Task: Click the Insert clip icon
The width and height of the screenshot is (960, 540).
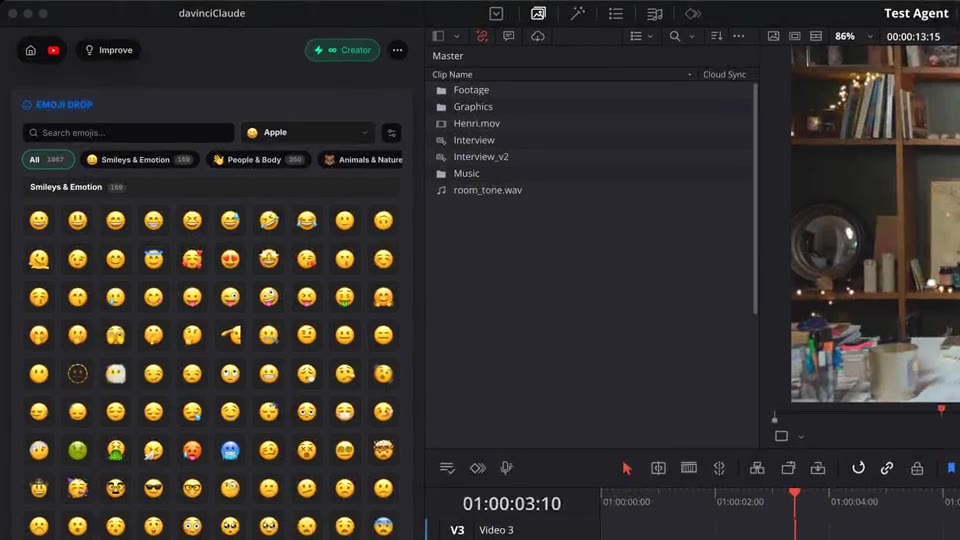Action: coord(757,468)
